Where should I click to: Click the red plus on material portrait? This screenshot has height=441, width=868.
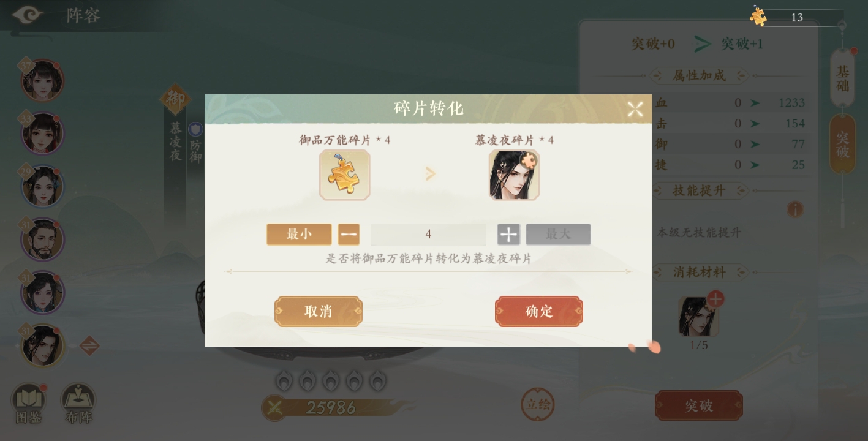(x=715, y=299)
